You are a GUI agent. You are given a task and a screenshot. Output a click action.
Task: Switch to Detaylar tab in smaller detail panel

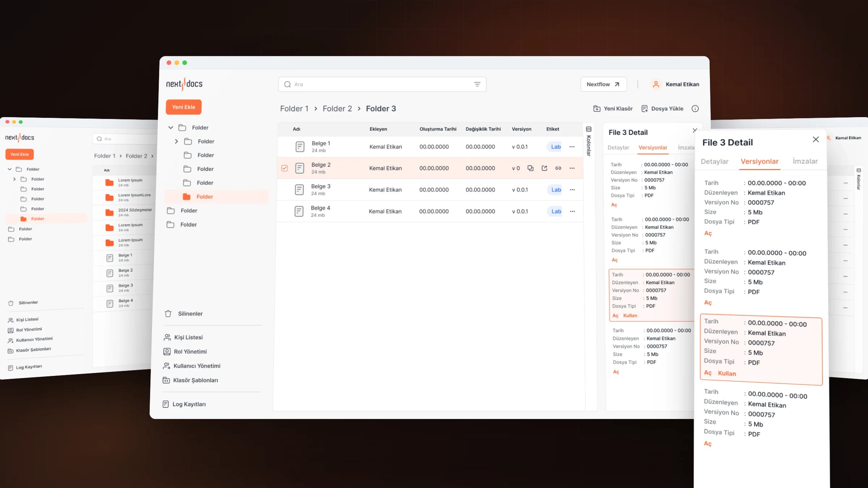618,147
